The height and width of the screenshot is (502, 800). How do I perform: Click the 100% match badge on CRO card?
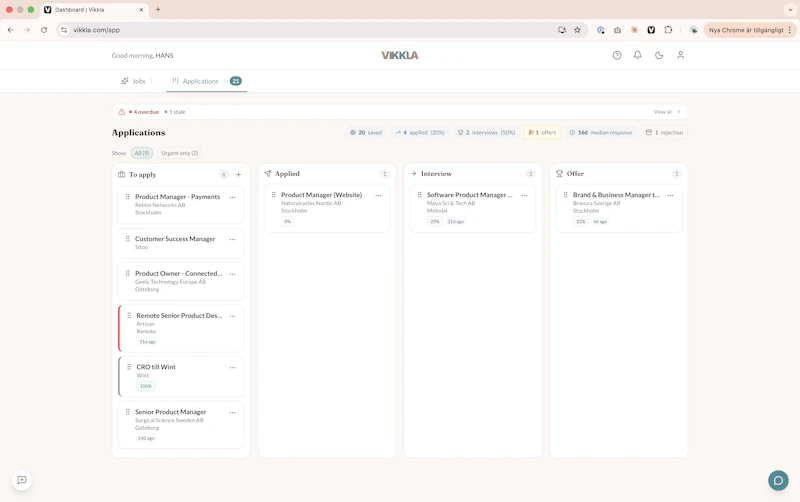point(145,386)
